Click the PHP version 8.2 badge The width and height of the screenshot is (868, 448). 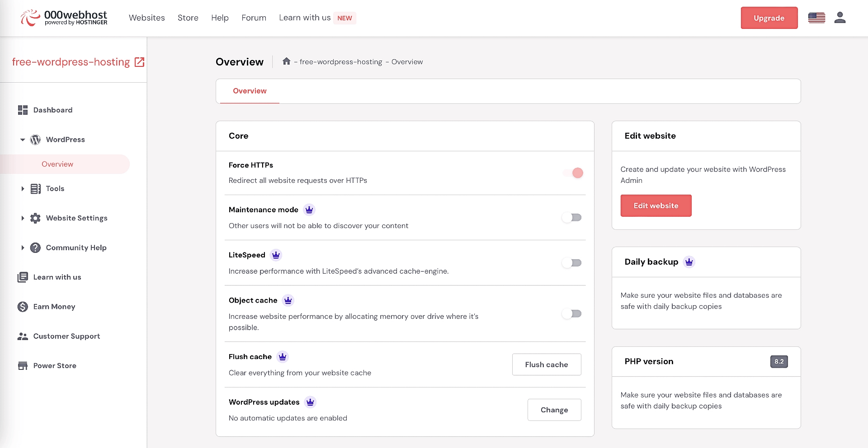(x=779, y=361)
